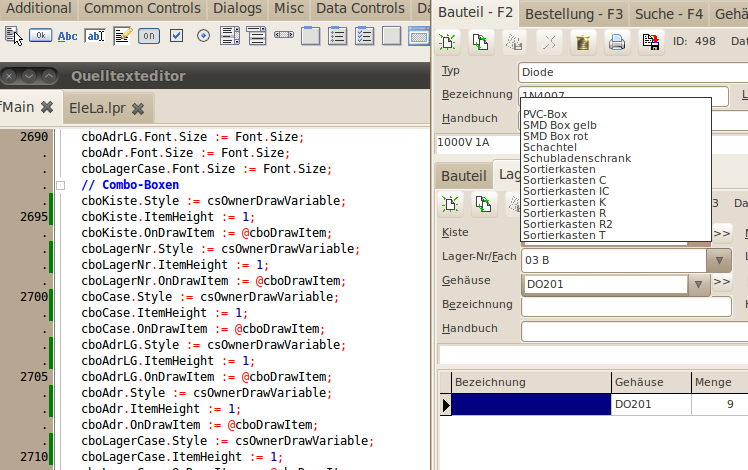Pick the TLabel 'Abc' component
This screenshot has height=470, width=748.
coord(68,36)
